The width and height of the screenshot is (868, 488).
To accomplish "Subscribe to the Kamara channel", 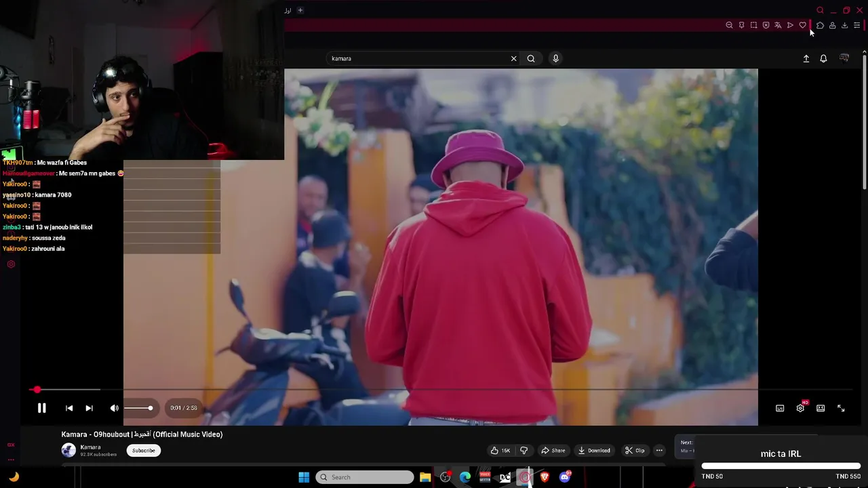I will [144, 450].
